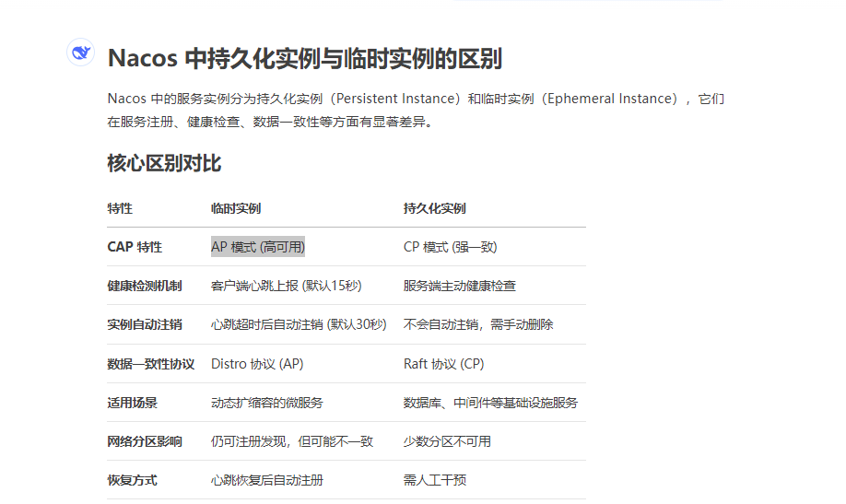The height and width of the screenshot is (504, 846).
Task: Click the "数据一致性协议" row label
Action: tap(150, 364)
